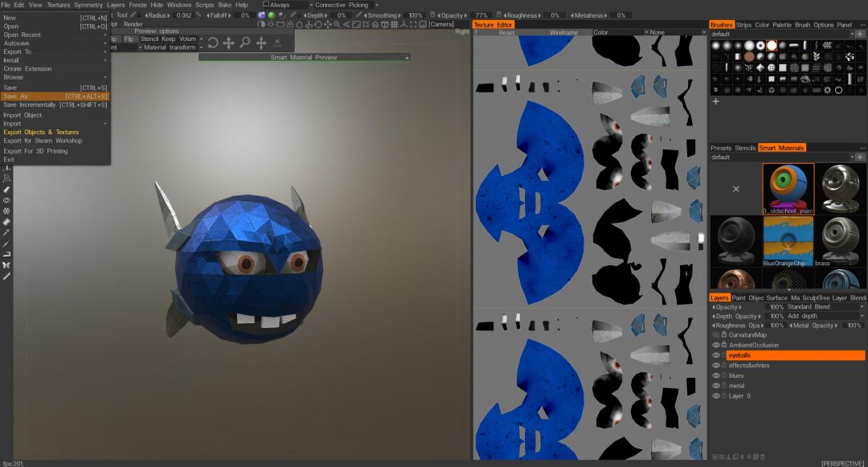The width and height of the screenshot is (868, 467).
Task: Toggle visibility of the CurvatureMap layer
Action: tap(716, 334)
